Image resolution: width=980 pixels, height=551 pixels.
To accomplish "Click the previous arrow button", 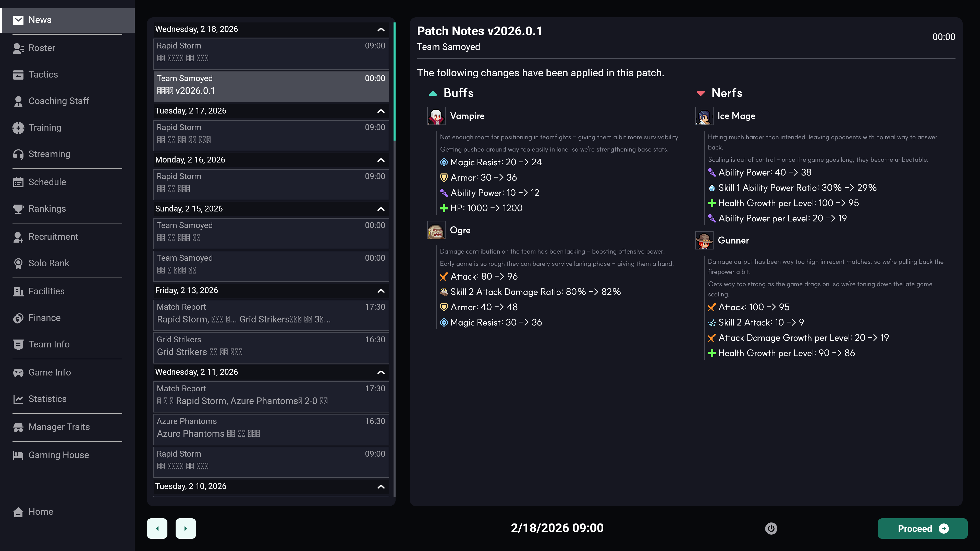I will point(157,528).
